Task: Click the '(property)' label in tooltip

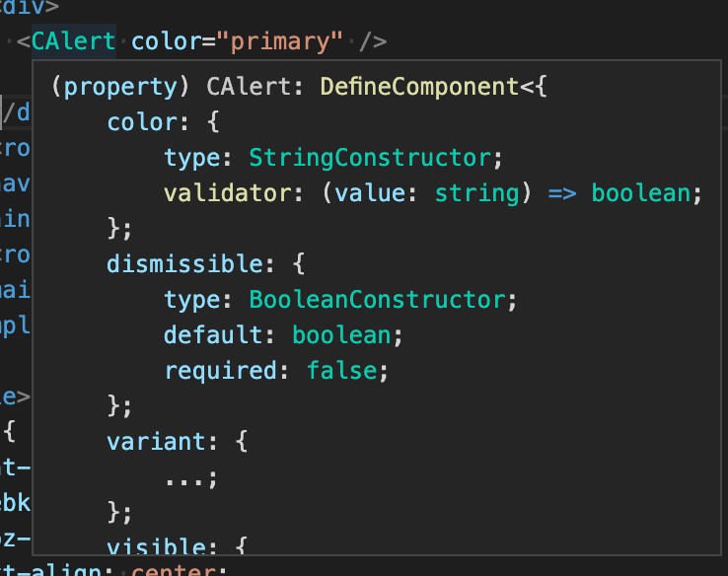Action: [x=120, y=88]
